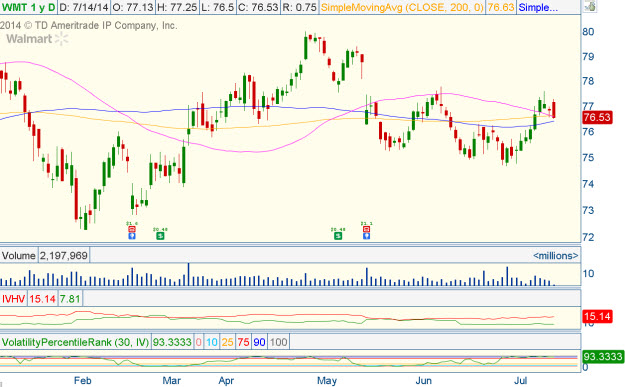
Task: Click the range value R: 0.75
Action: pyautogui.click(x=299, y=7)
